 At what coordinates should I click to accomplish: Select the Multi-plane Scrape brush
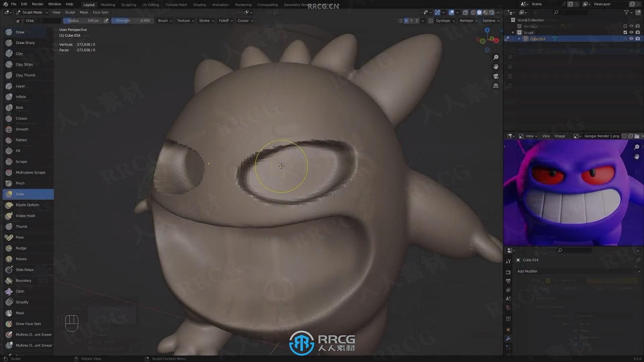28,173
